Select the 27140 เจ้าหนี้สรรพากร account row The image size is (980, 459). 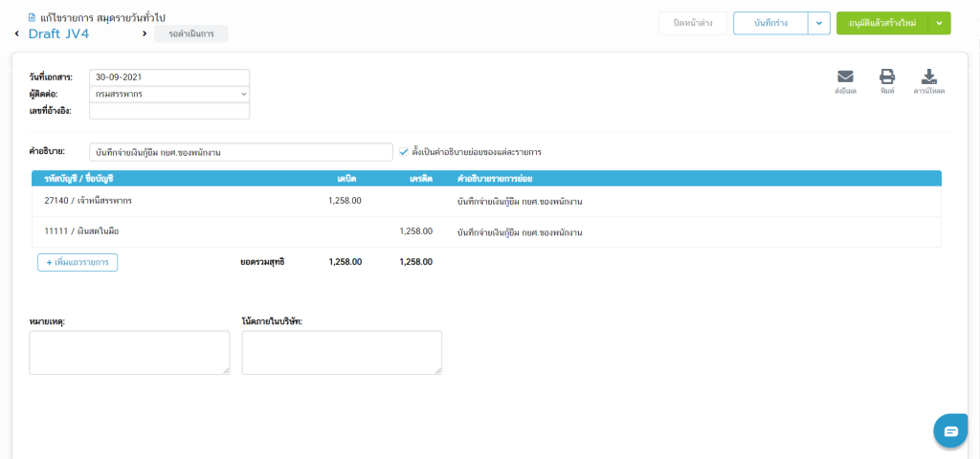click(88, 201)
